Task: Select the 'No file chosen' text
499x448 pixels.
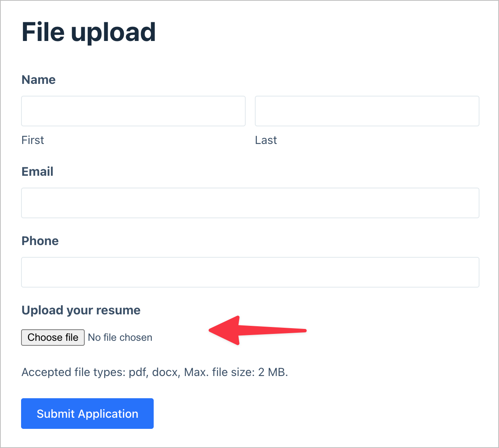Action: point(120,337)
